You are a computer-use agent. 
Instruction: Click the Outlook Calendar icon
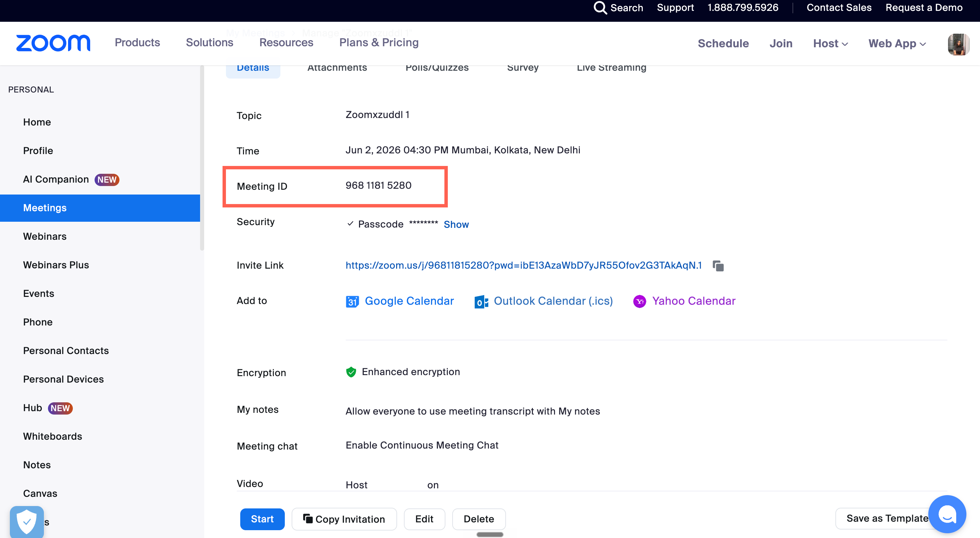(481, 302)
